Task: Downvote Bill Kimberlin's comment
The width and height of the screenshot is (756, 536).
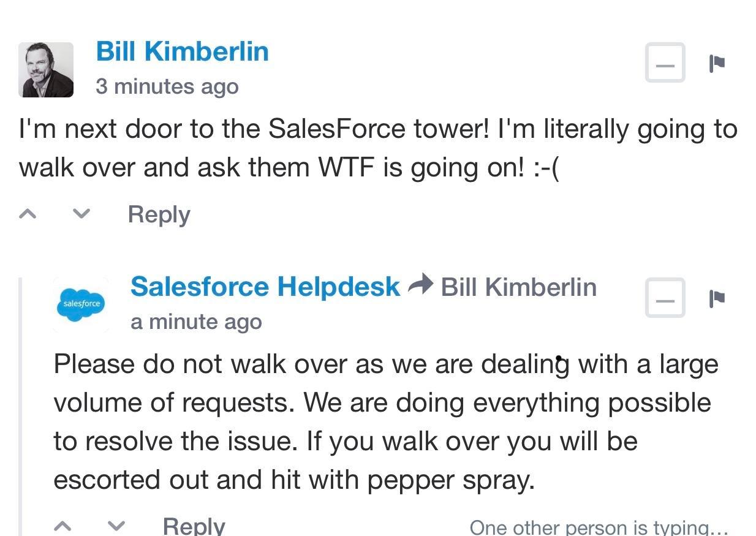Action: tap(81, 214)
